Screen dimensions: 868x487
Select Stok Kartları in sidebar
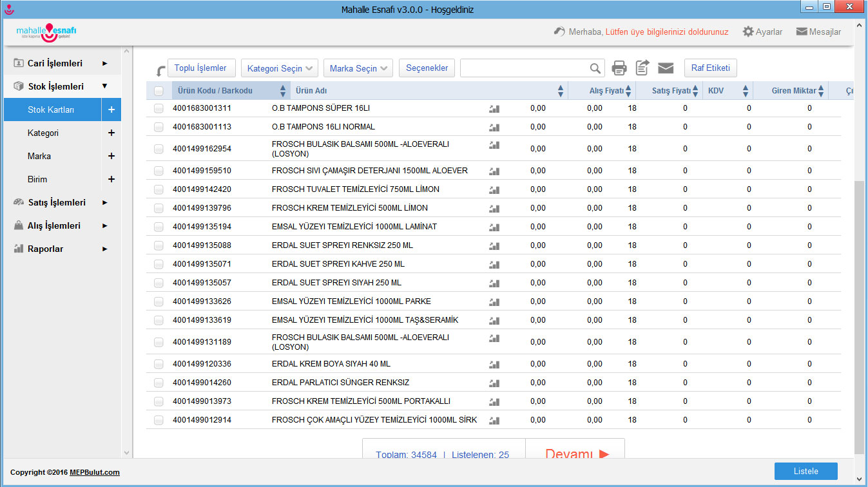pyautogui.click(x=53, y=110)
